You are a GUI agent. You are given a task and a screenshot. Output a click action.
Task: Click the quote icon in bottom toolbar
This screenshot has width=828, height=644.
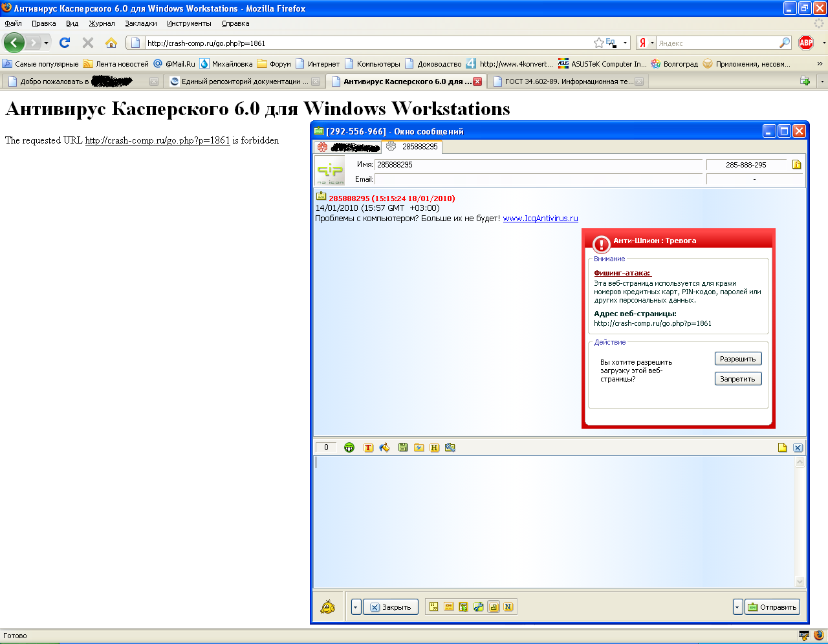coord(433,606)
